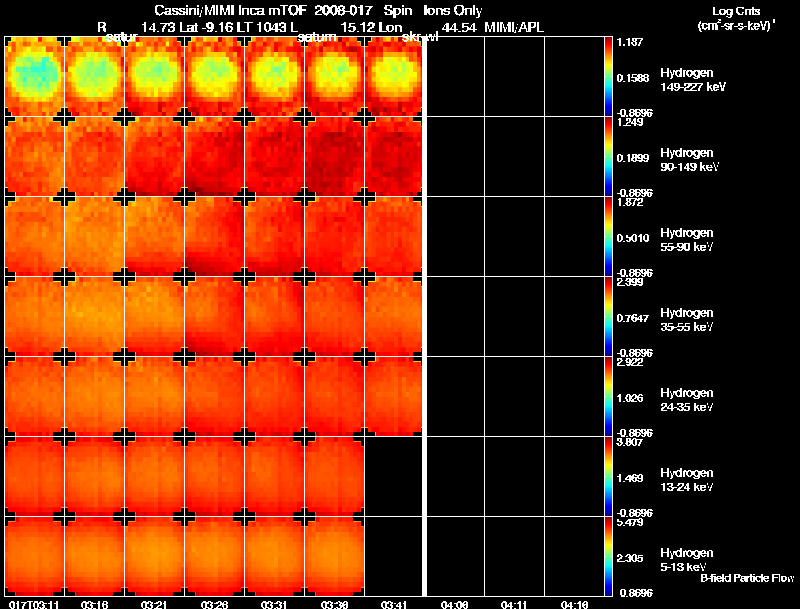
Task: Click the B-field Particle Flow caption
Action: pyautogui.click(x=747, y=578)
